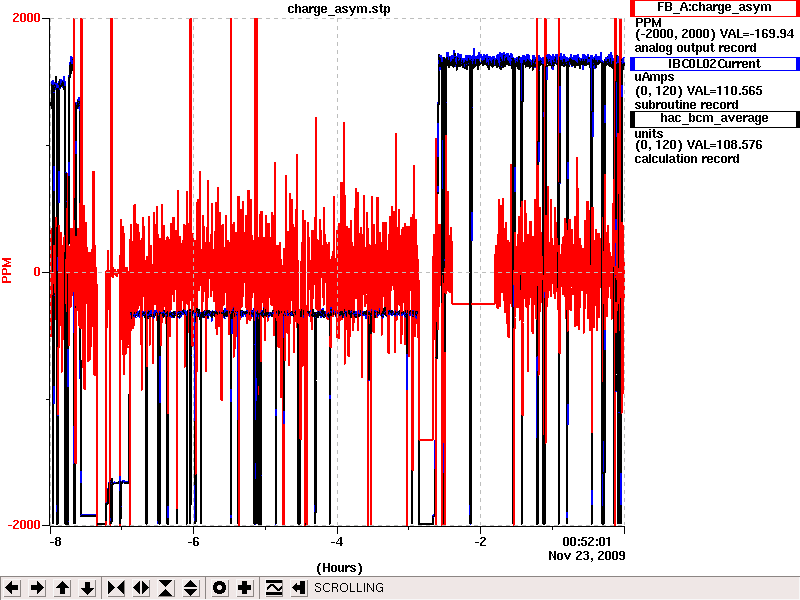Zoom out horizontally with the outward triangles icon
Image resolution: width=800 pixels, height=600 pixels.
click(141, 588)
